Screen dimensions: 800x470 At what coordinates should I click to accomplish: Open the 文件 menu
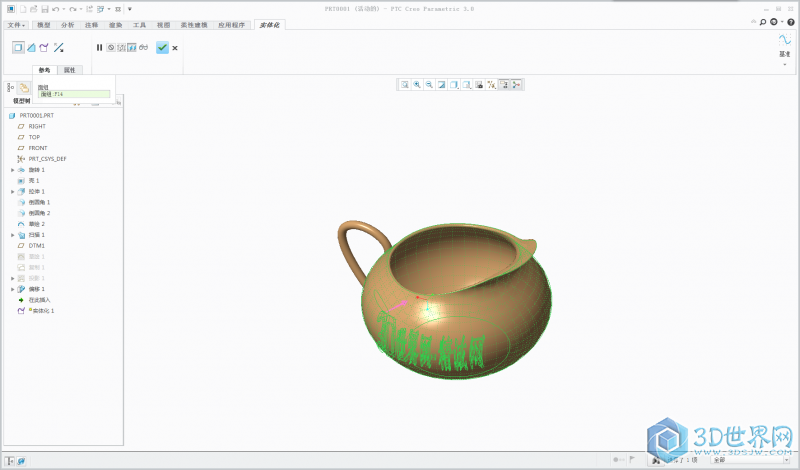pos(15,23)
